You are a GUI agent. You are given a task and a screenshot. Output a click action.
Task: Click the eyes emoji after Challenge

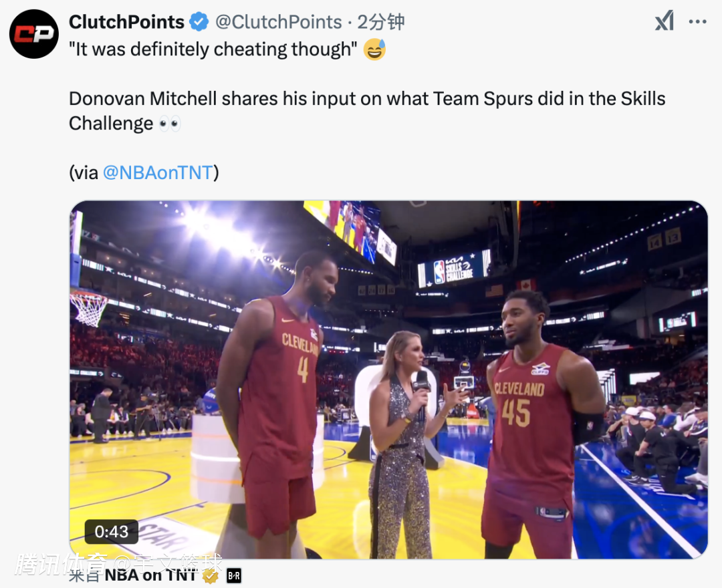pos(169,124)
